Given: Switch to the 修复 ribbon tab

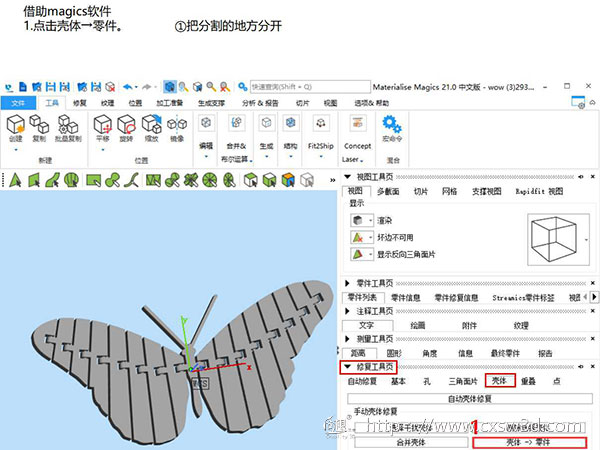Looking at the screenshot, I should click(80, 103).
